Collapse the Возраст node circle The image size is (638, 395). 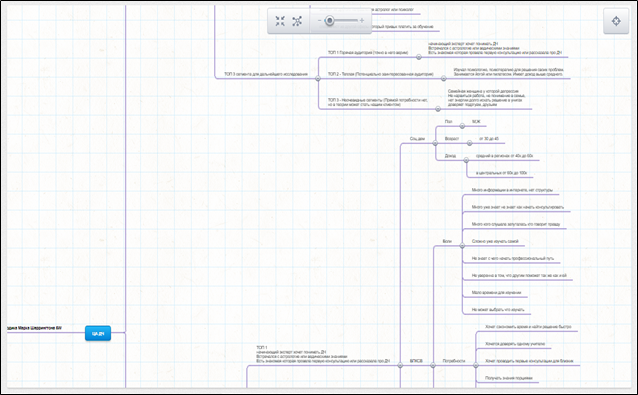pos(469,143)
